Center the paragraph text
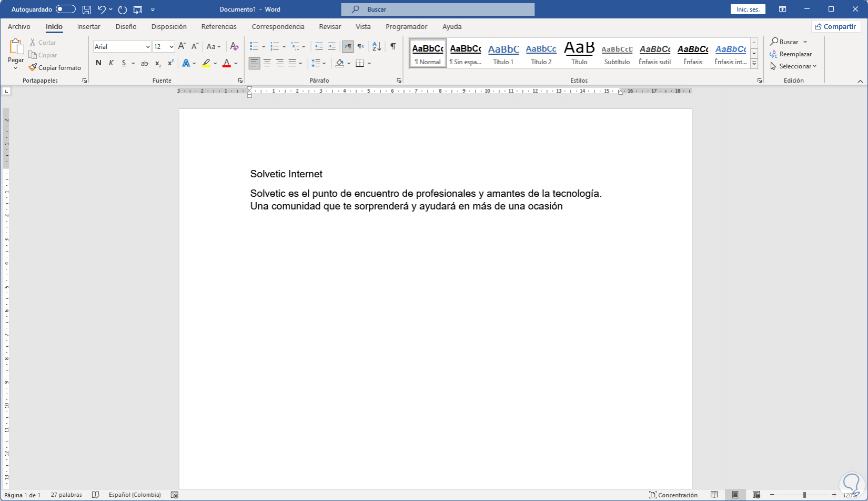The height and width of the screenshot is (501, 868). [x=267, y=63]
